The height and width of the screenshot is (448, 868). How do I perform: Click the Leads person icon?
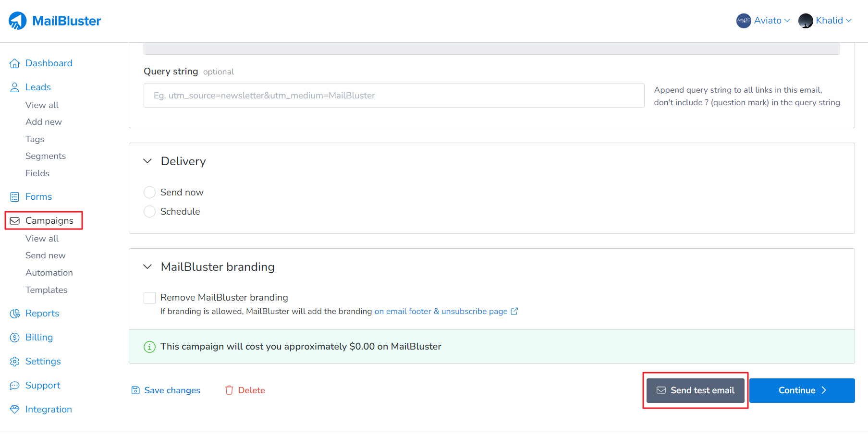15,87
